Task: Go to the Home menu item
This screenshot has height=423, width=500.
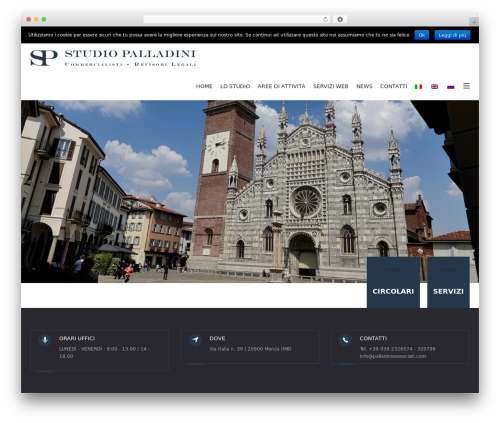Action: pos(204,86)
